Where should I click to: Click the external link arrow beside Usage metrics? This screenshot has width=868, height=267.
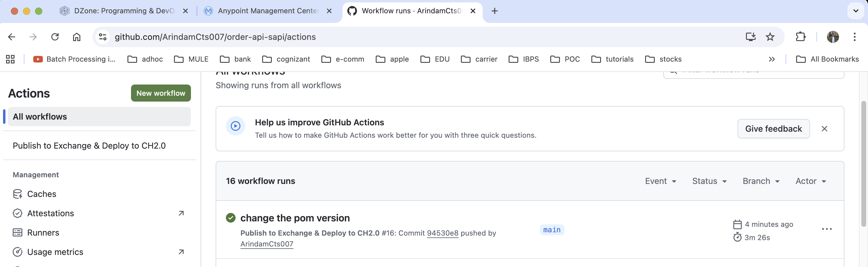click(x=181, y=252)
